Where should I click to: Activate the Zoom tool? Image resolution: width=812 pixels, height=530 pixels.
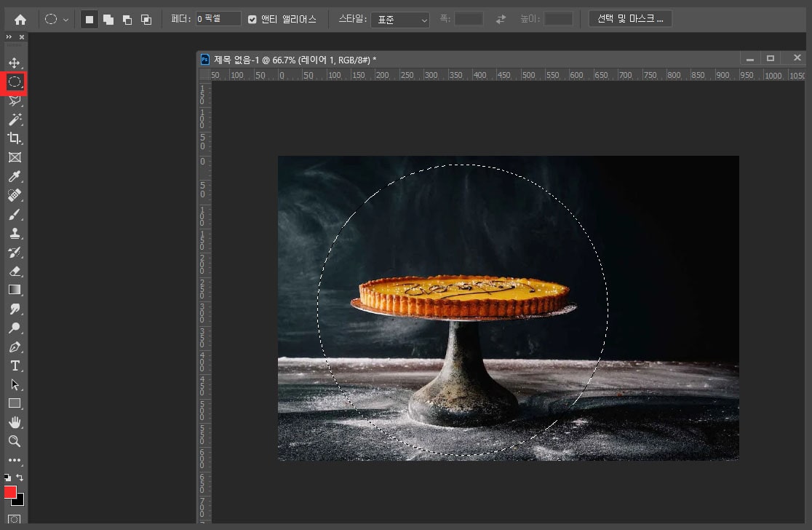click(14, 441)
